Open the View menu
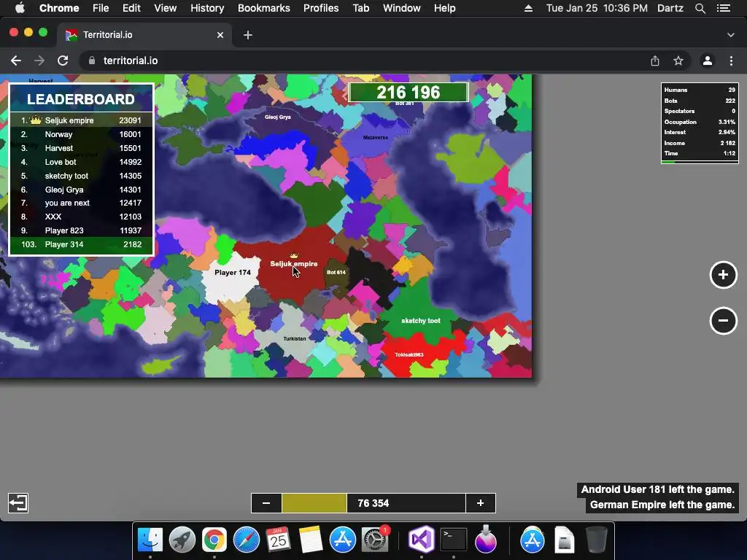This screenshot has height=560, width=747. point(166,8)
